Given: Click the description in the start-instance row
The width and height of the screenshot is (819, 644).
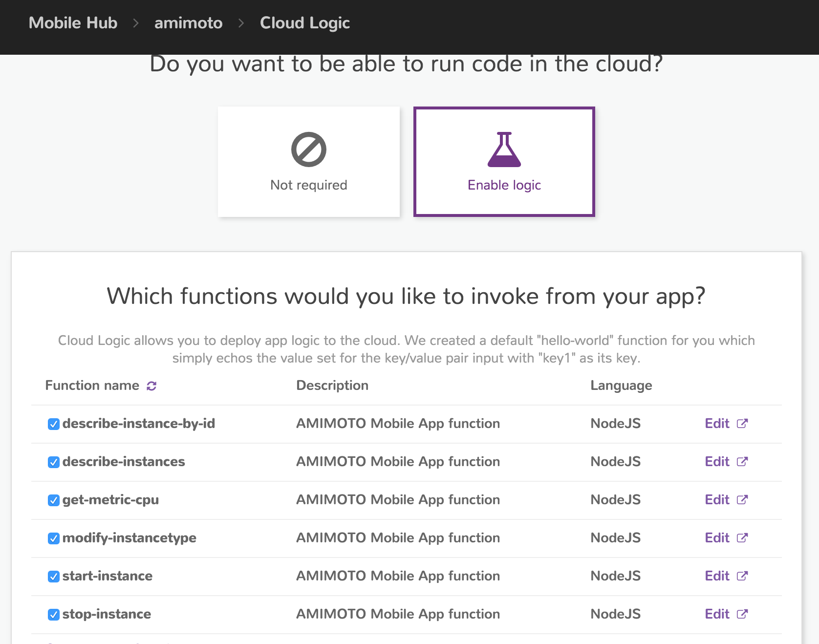Looking at the screenshot, I should (398, 576).
